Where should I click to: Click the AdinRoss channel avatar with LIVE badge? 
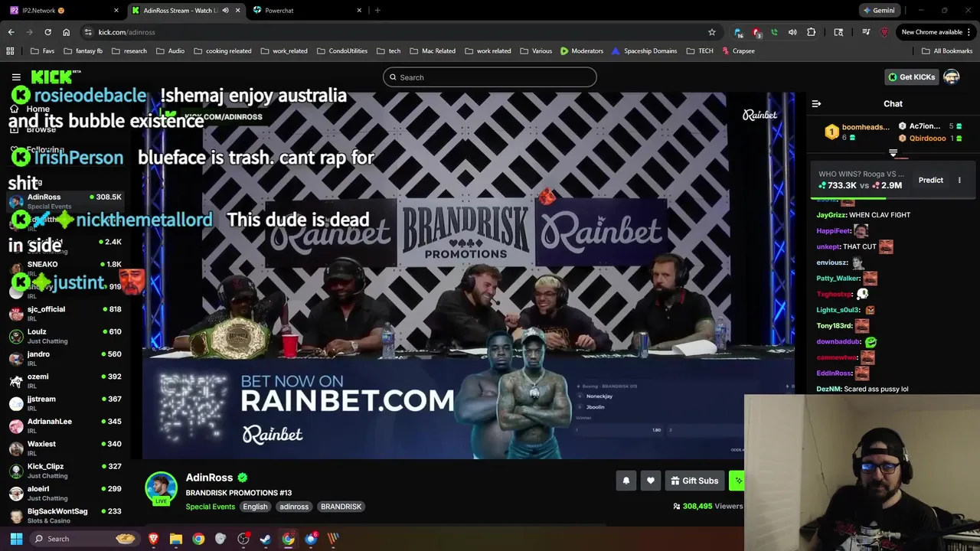point(162,489)
